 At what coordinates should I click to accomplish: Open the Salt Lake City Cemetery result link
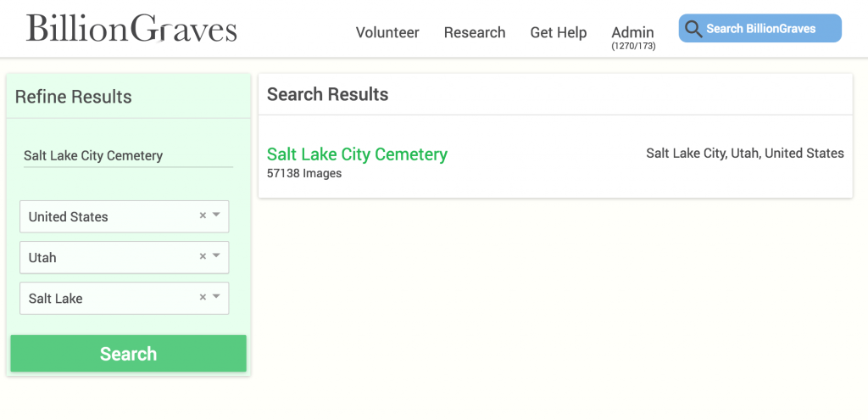click(357, 154)
